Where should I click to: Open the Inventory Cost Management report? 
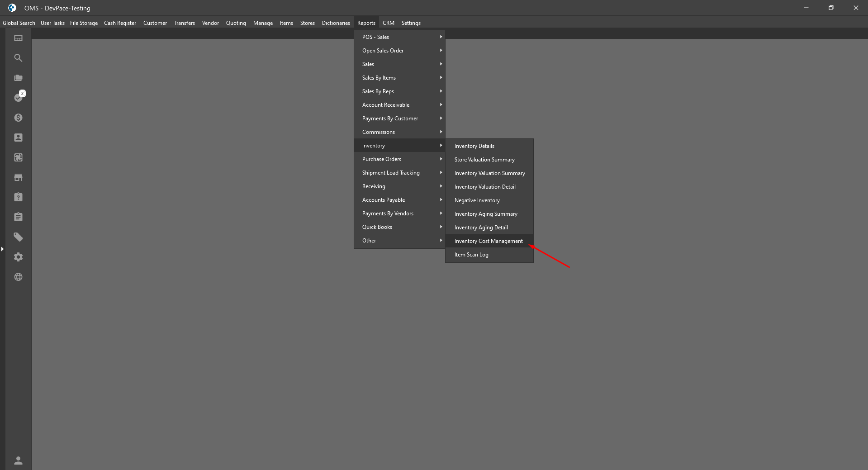(x=489, y=241)
